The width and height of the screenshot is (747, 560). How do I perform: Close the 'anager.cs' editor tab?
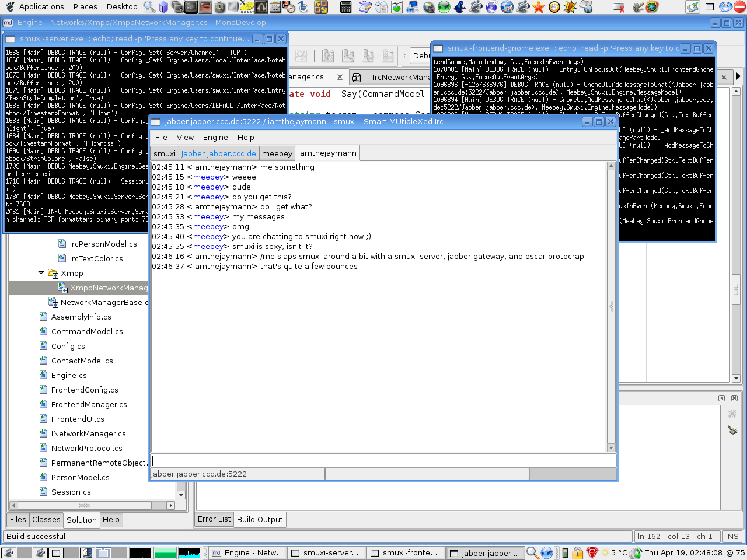point(340,76)
